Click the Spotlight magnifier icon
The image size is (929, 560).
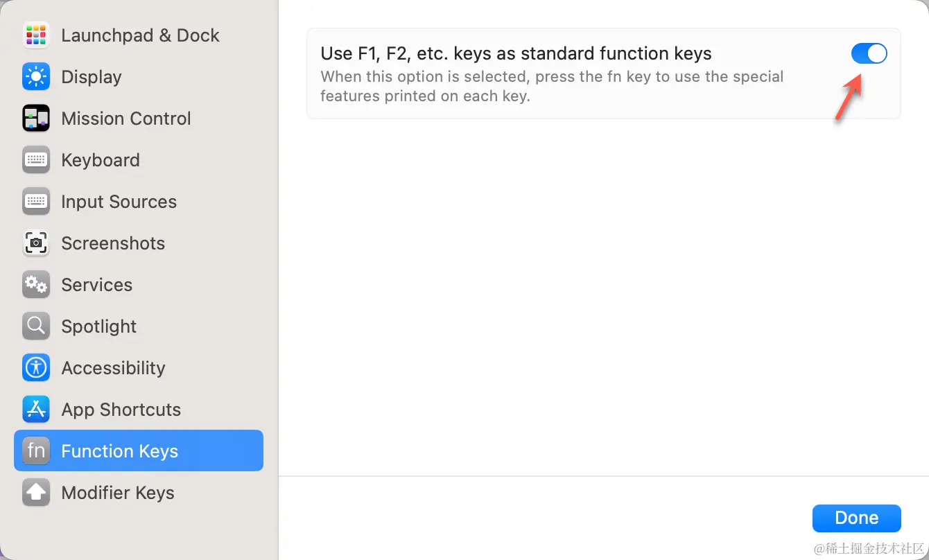tap(36, 326)
